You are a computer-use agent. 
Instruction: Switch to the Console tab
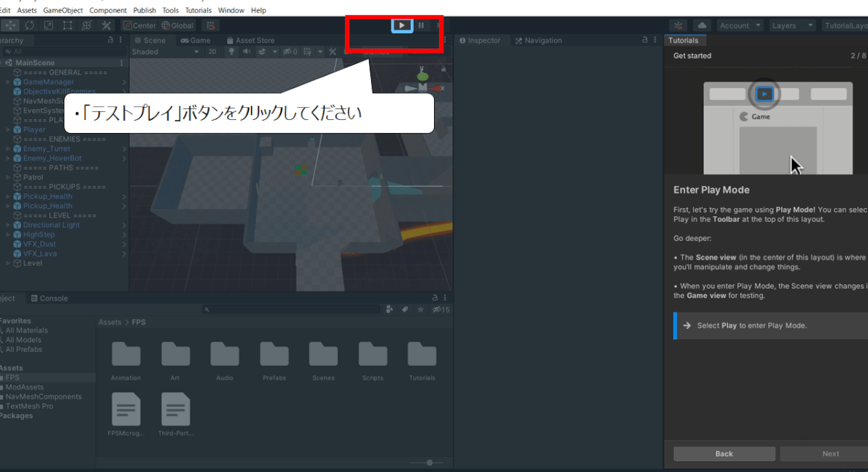point(48,298)
